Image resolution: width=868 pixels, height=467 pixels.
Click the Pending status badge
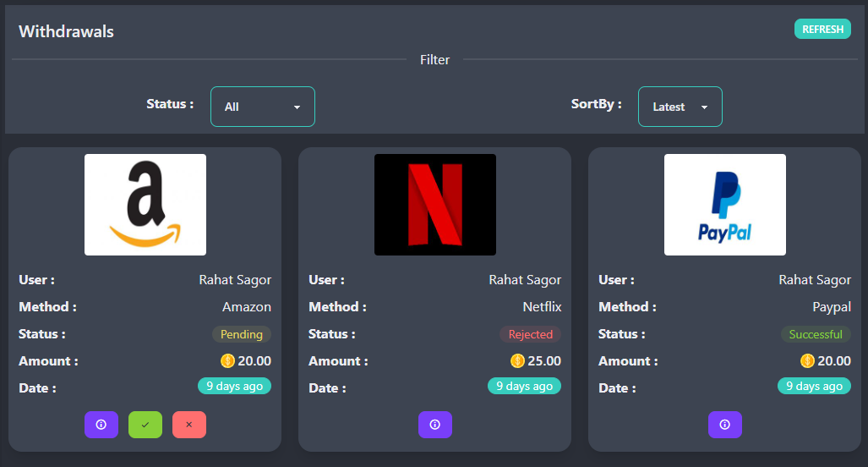(x=242, y=334)
